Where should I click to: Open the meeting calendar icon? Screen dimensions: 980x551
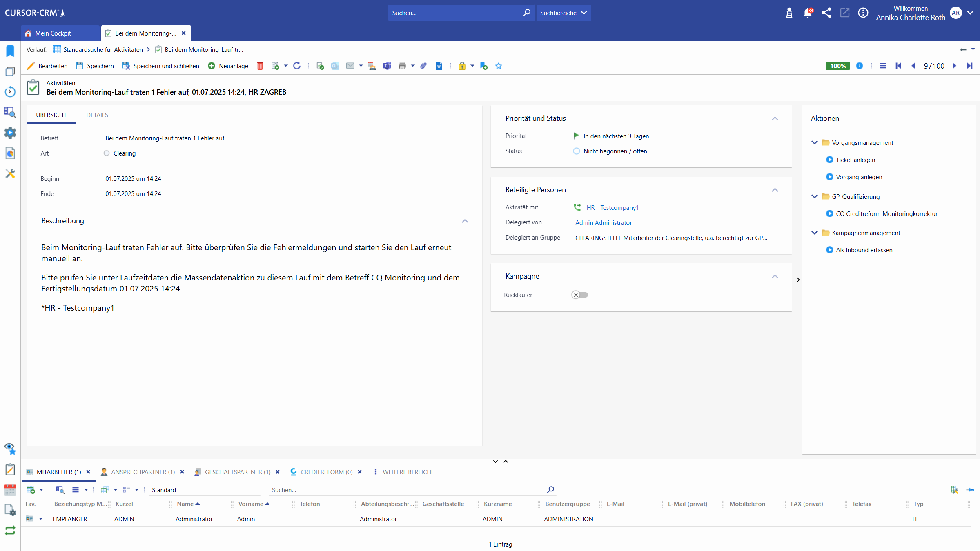point(372,66)
